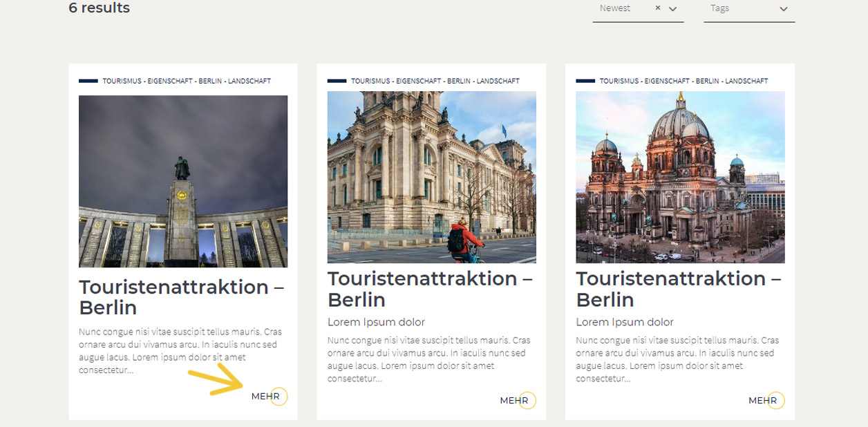Click the circle icon beside MEHR on the Berlin Cathedral card
This screenshot has width=868, height=427.
point(776,400)
